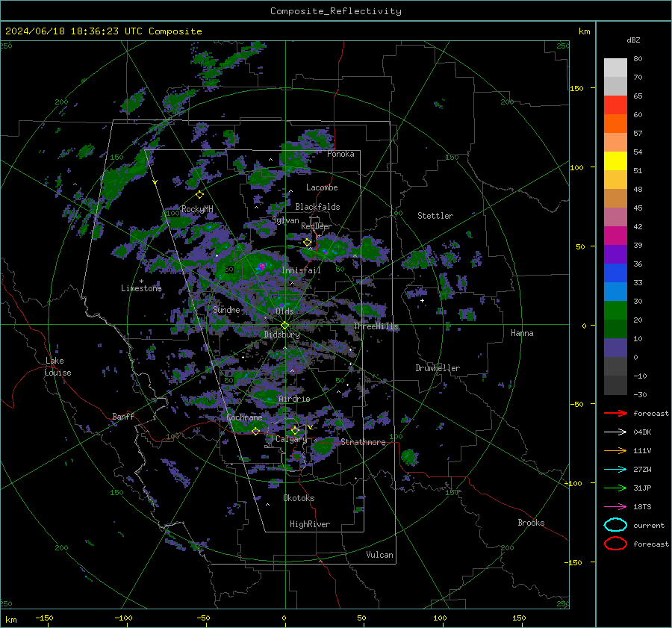Click the yellow diamond marker above Calgary

[x=295, y=430]
